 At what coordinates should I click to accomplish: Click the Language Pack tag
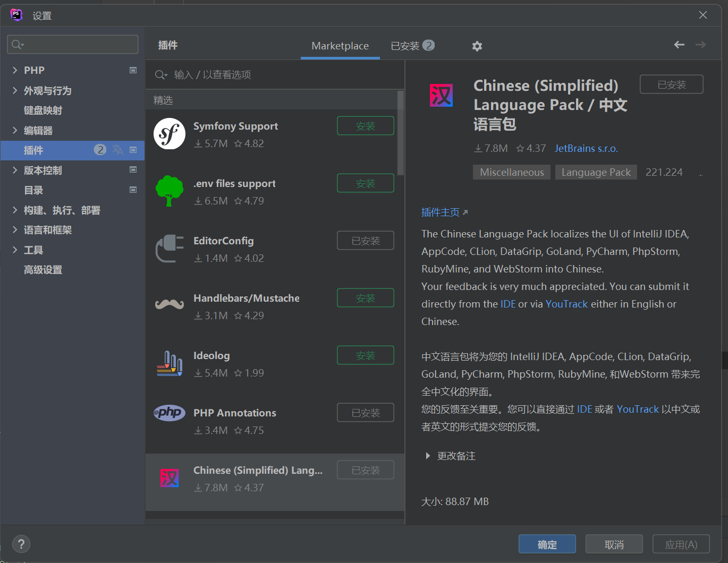(596, 172)
